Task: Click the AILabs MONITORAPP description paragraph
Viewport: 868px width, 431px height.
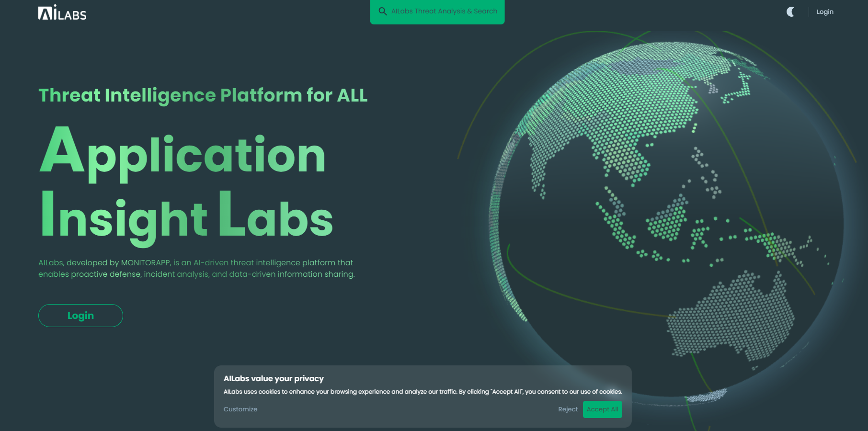Action: click(x=196, y=269)
